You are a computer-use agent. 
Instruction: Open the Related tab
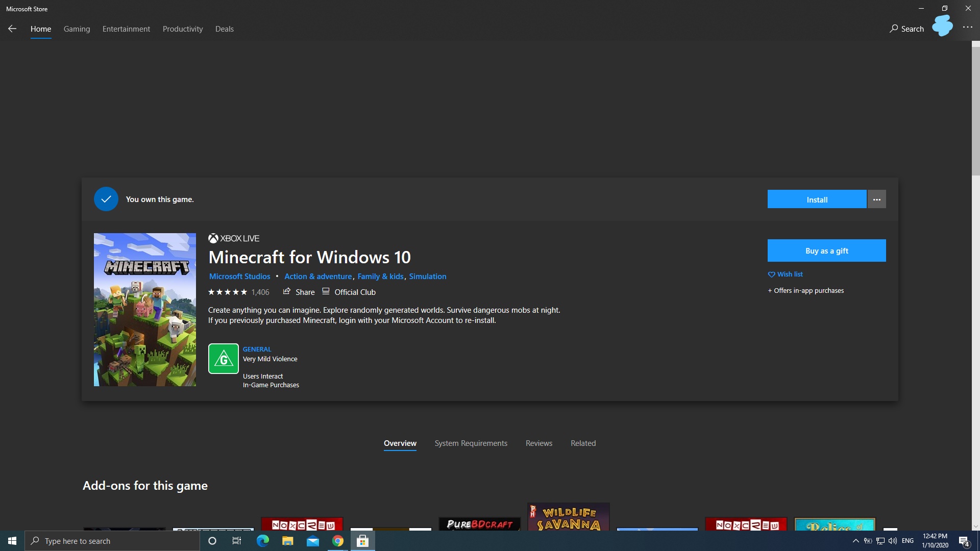coord(583,443)
